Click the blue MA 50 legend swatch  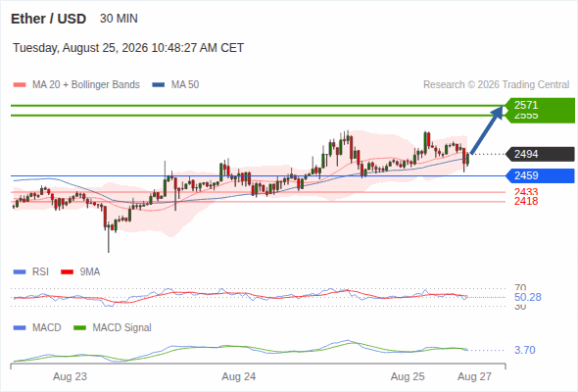click(x=158, y=85)
